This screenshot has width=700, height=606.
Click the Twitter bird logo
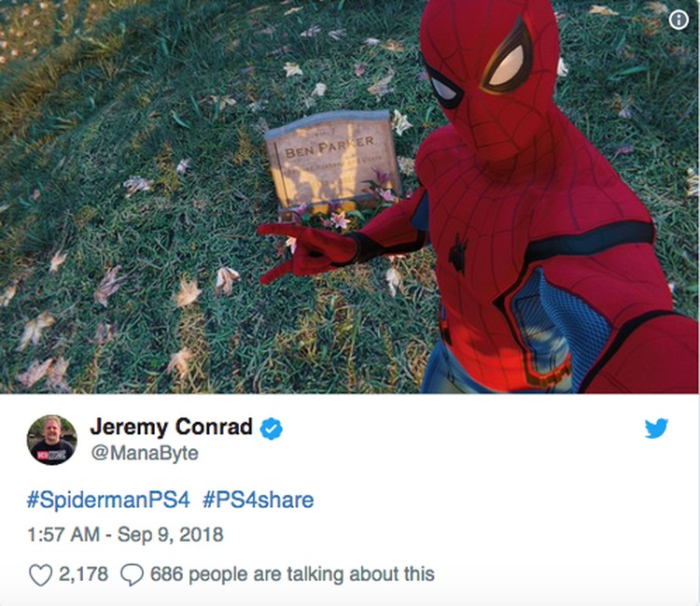tap(656, 428)
